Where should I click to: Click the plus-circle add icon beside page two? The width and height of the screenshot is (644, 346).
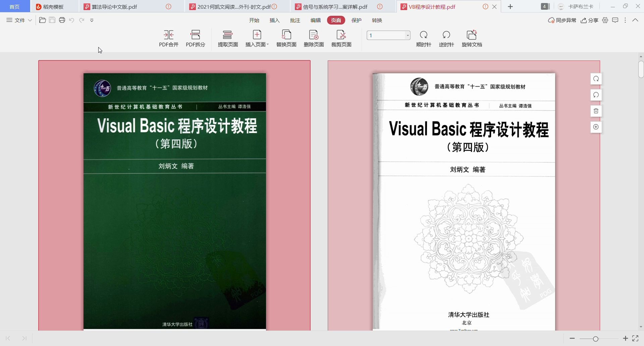pyautogui.click(x=596, y=127)
